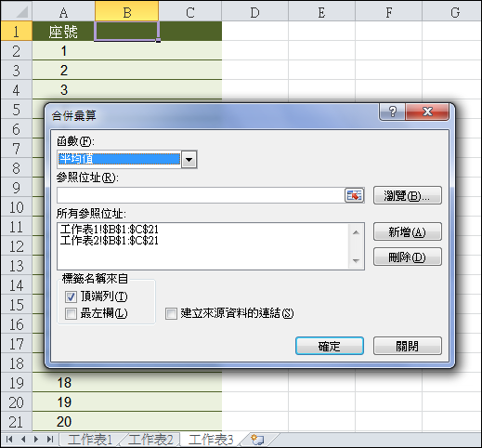
Task: Click in the 參照位址 reference input field
Action: point(201,195)
